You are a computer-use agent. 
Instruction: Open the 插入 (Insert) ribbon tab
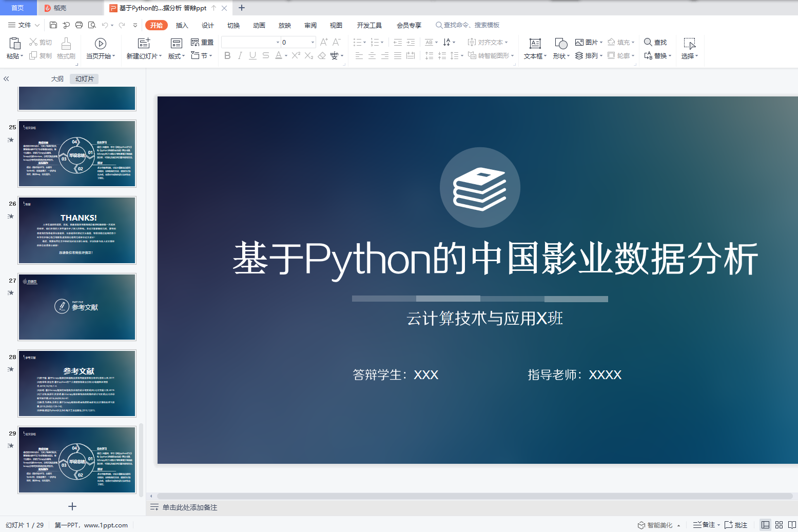[x=182, y=25]
